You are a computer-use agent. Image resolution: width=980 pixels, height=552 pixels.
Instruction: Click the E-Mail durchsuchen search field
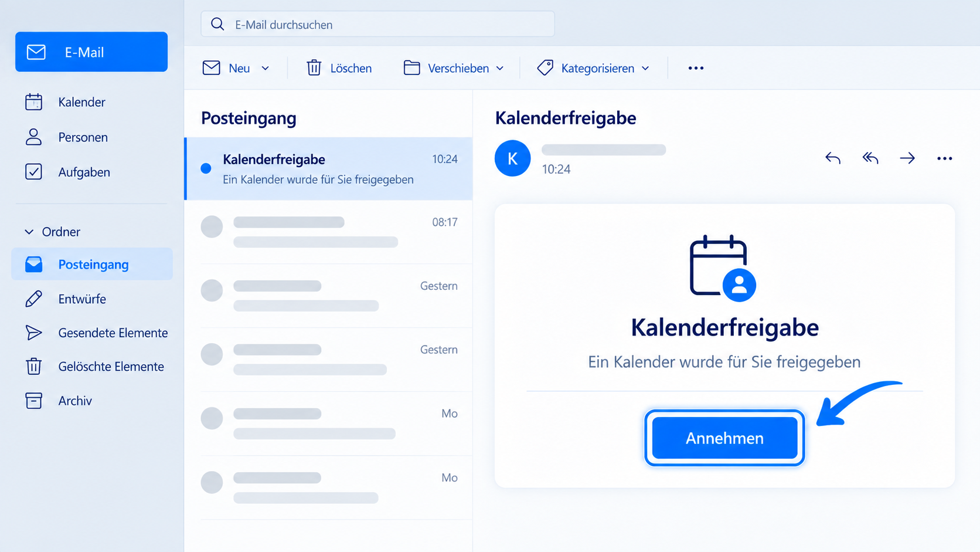tap(377, 24)
